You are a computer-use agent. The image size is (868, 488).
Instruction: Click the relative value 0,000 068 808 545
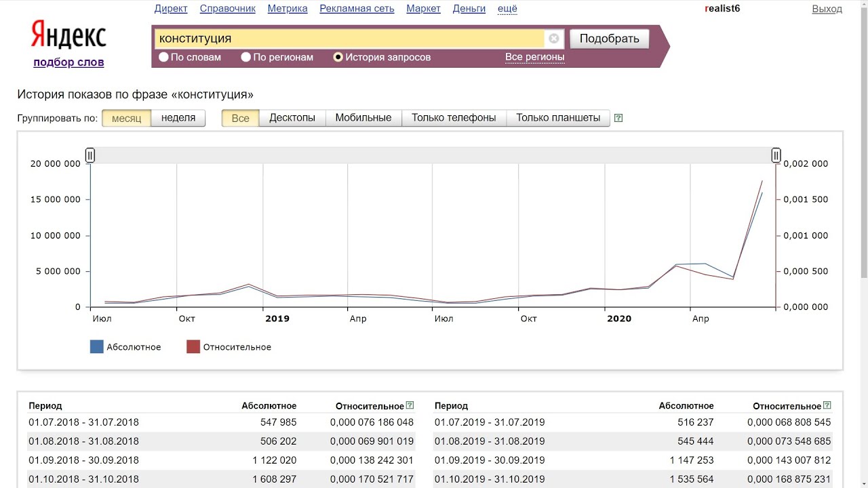pos(789,422)
